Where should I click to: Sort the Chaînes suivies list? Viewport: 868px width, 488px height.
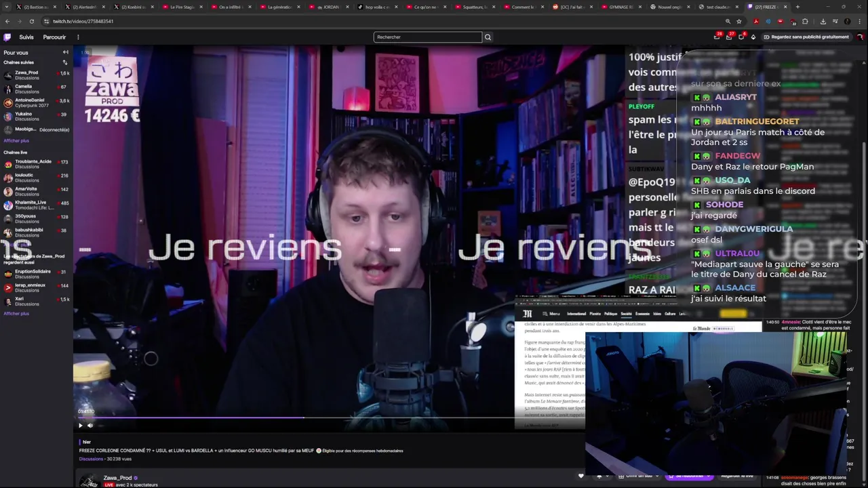click(65, 62)
